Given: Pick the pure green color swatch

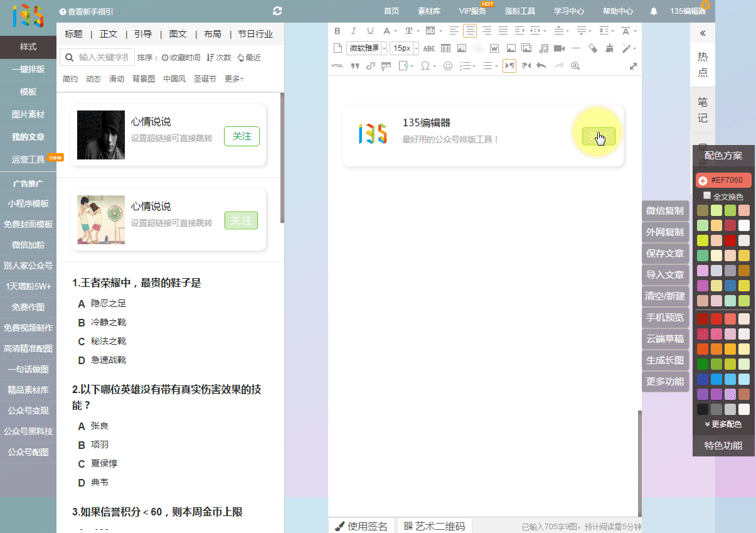Looking at the screenshot, I should [x=703, y=364].
